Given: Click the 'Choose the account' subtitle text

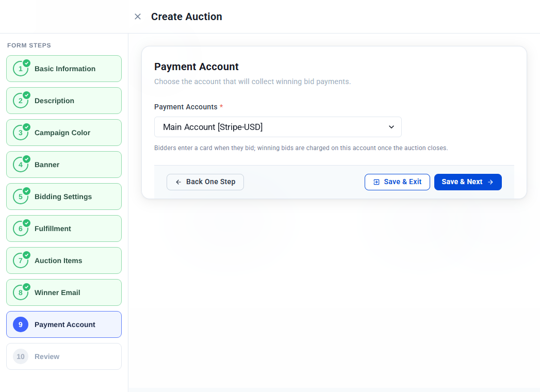Looking at the screenshot, I should coord(252,81).
